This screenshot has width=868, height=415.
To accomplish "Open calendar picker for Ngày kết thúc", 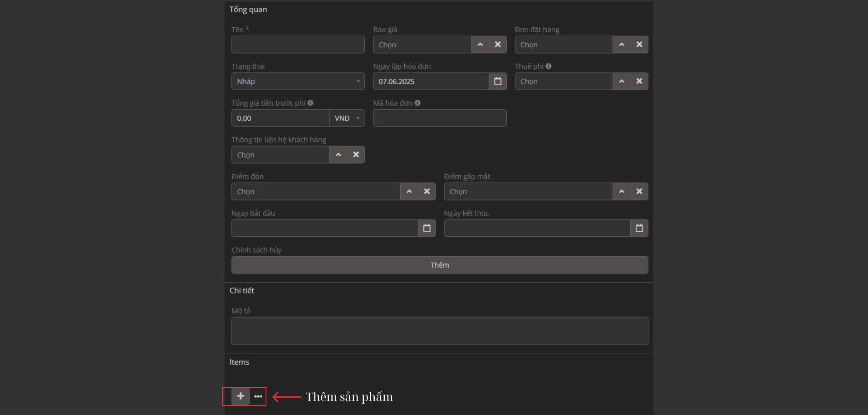I will pos(639,228).
